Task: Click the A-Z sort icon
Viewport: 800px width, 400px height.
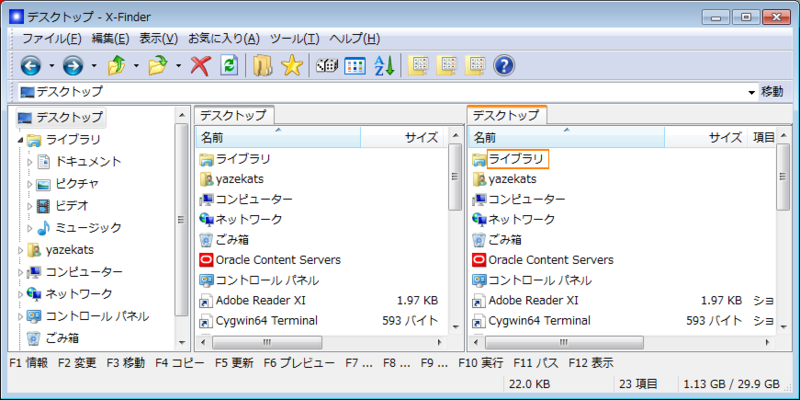Action: tap(384, 66)
